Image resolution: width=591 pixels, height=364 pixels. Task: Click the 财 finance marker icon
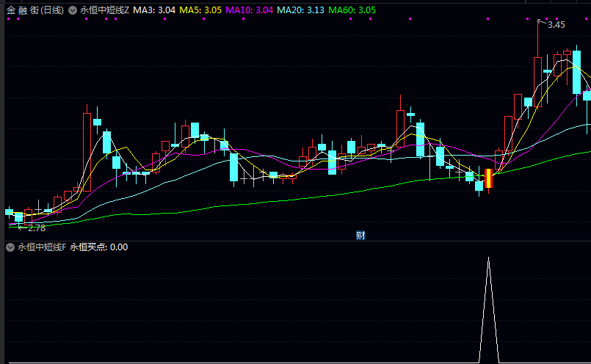[x=360, y=236]
